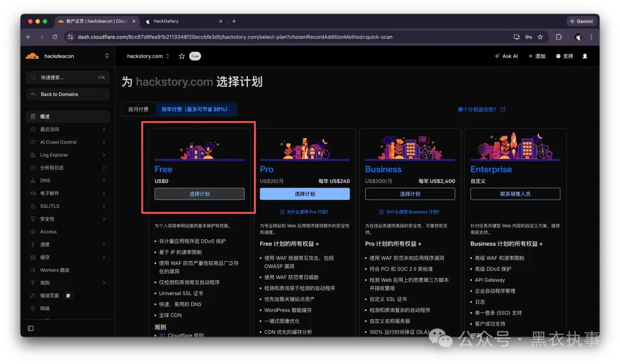Image resolution: width=620 pixels, height=364 pixels.
Task: Click the password key icon in address bar
Action: click(x=528, y=37)
